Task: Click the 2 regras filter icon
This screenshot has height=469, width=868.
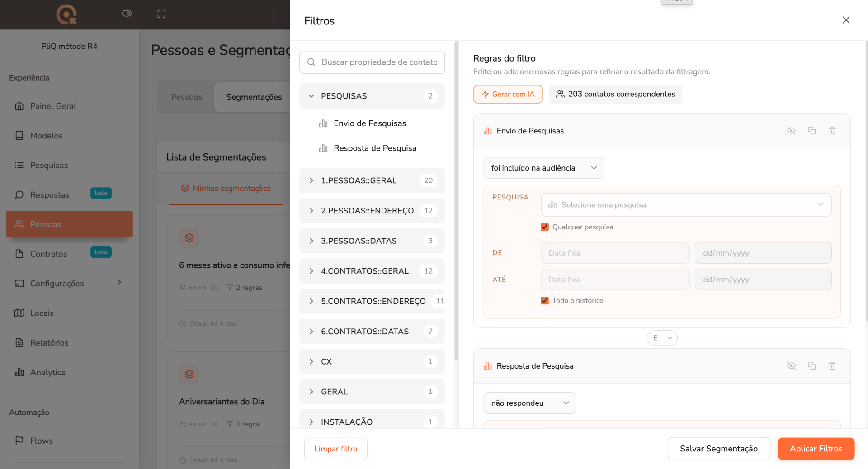Action: (230, 288)
